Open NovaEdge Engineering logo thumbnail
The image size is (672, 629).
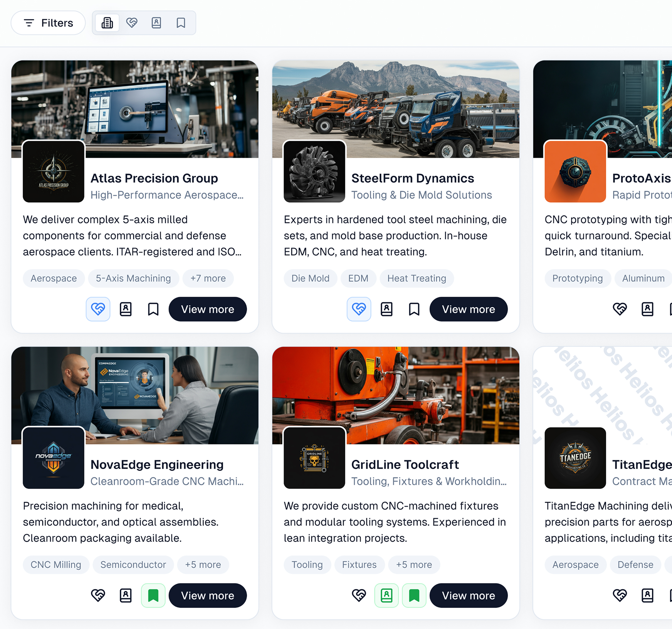coord(54,458)
